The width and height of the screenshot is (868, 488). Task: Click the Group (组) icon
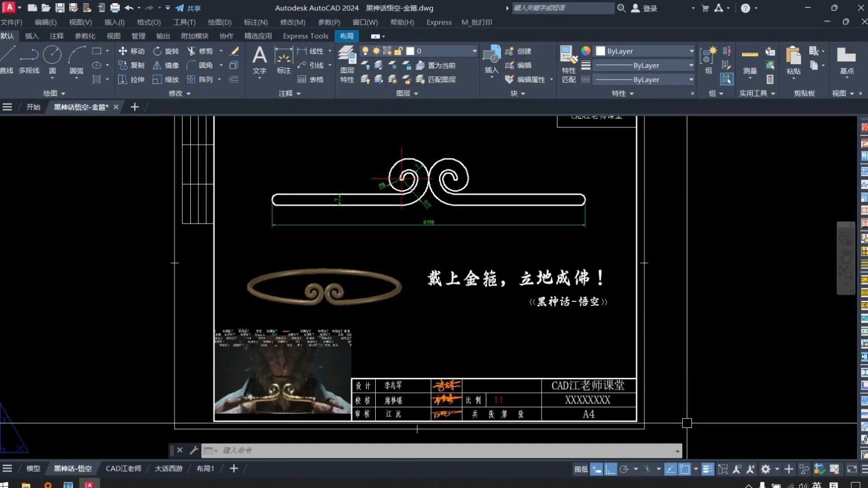(708, 60)
